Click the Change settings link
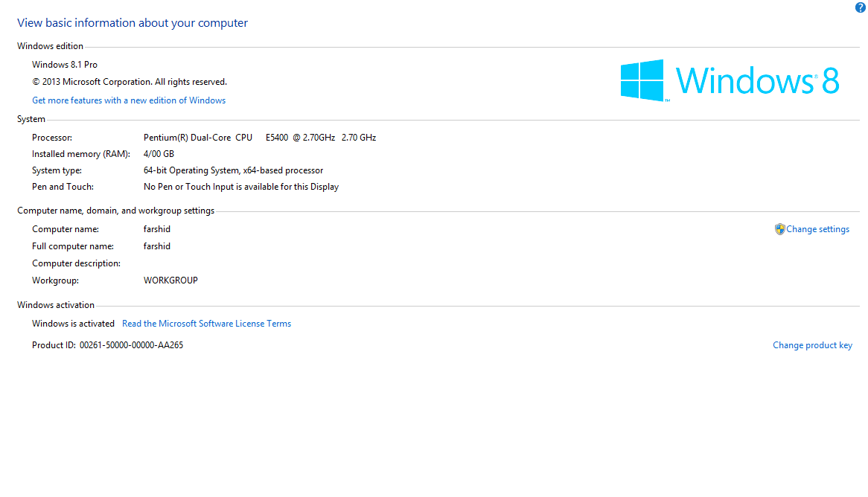Image resolution: width=868 pixels, height=497 pixels. pyautogui.click(x=817, y=229)
